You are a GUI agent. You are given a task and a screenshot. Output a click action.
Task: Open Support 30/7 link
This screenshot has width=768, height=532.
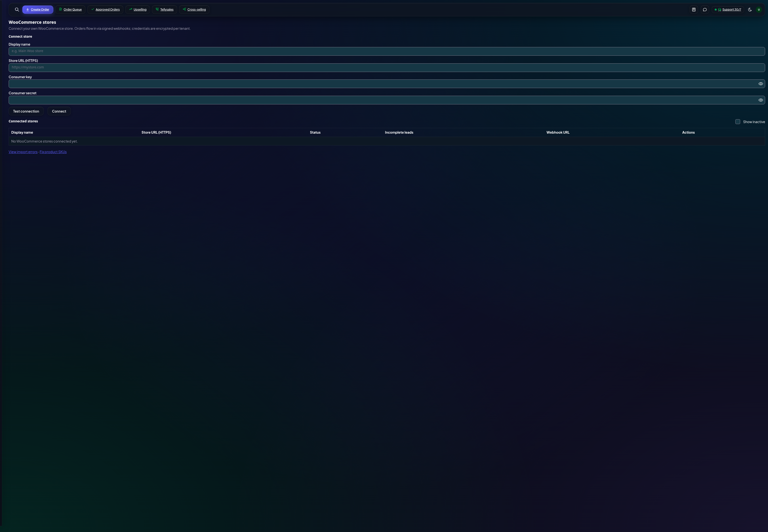728,10
